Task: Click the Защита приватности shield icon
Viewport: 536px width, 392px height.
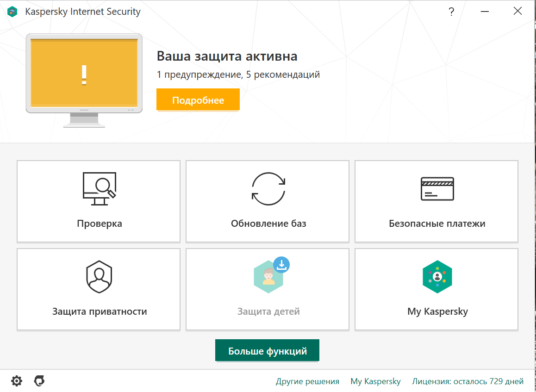Action: (x=99, y=276)
